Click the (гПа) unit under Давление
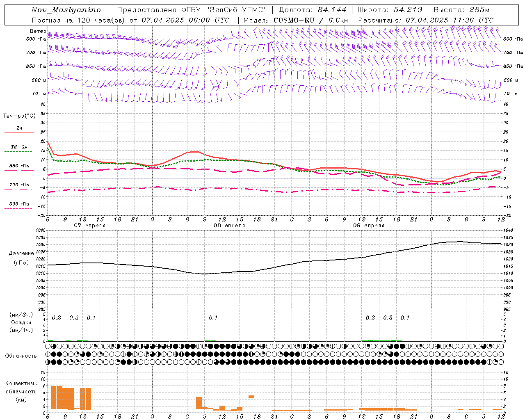 pos(21,262)
